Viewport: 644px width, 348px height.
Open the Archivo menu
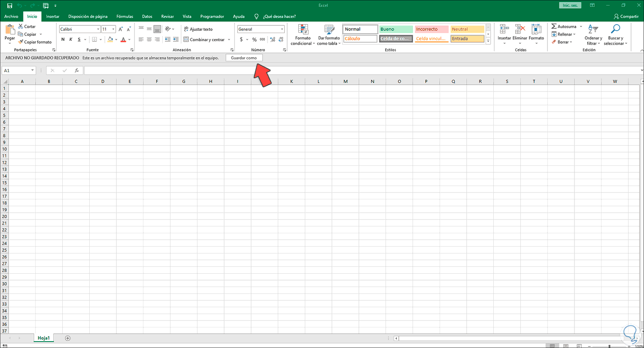click(11, 16)
